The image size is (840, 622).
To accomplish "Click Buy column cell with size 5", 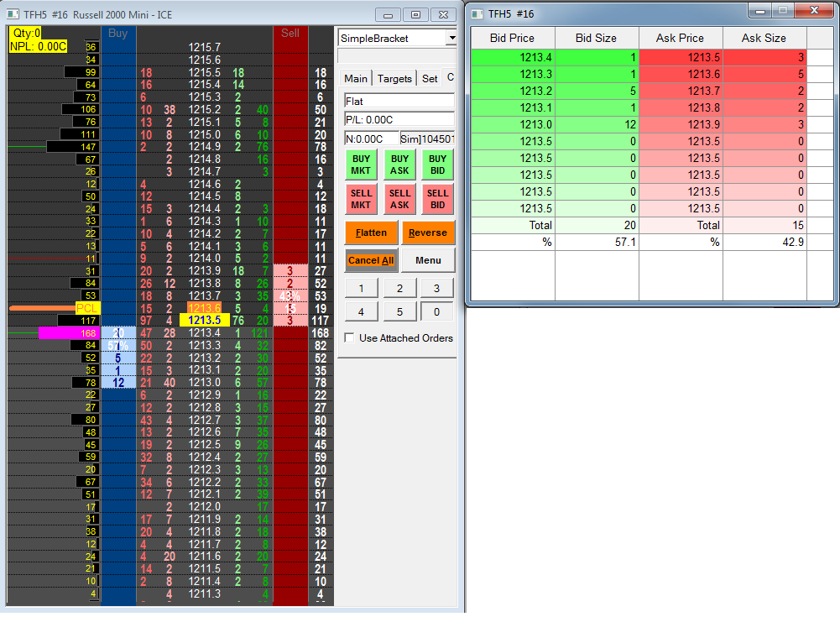I will 118,358.
